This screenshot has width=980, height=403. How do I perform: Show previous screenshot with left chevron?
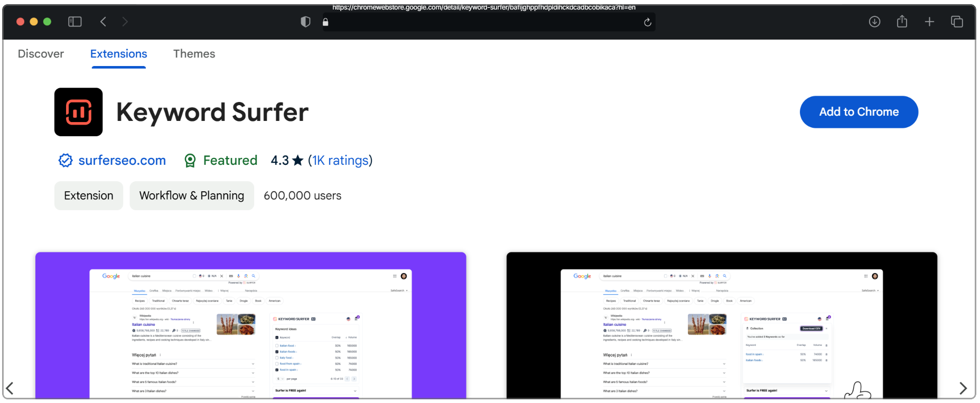tap(10, 388)
